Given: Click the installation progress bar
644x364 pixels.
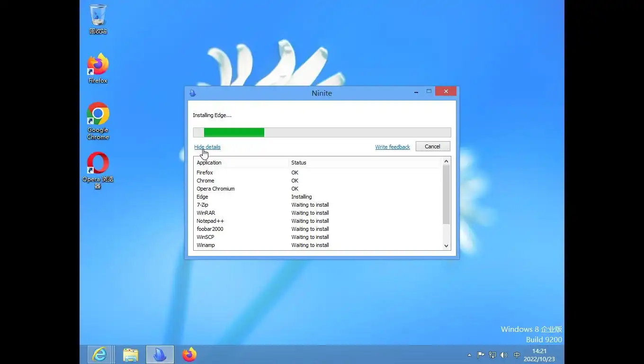Looking at the screenshot, I should [x=322, y=132].
